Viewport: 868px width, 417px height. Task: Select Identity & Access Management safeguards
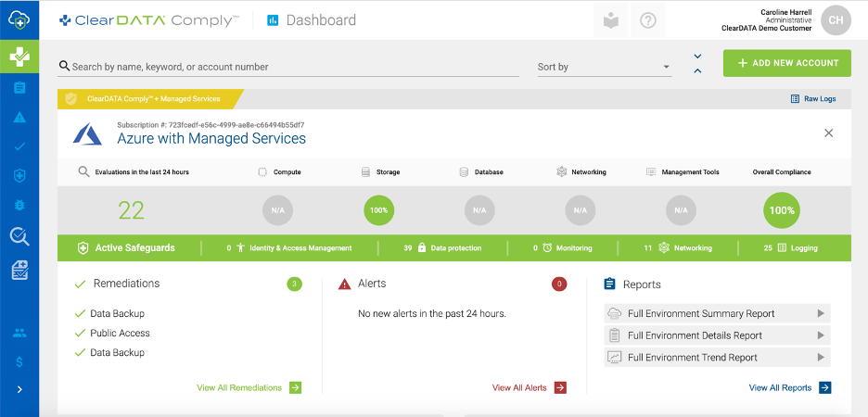coord(289,248)
